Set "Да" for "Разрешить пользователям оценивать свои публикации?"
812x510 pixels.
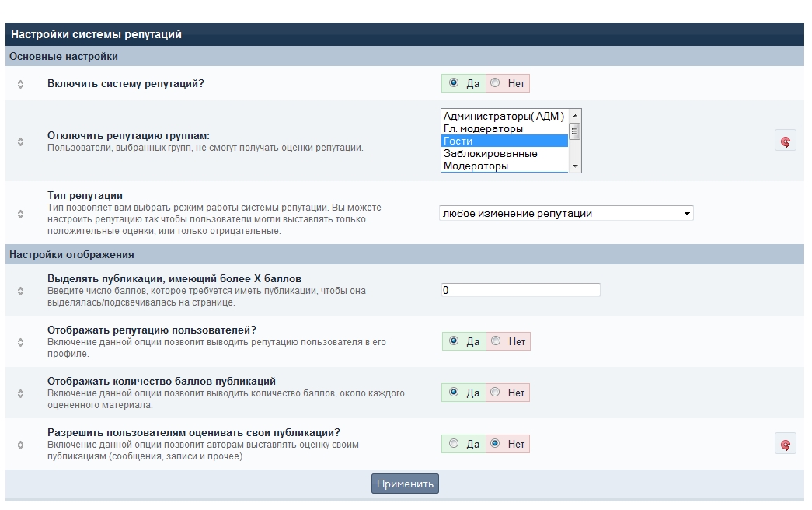click(x=454, y=445)
